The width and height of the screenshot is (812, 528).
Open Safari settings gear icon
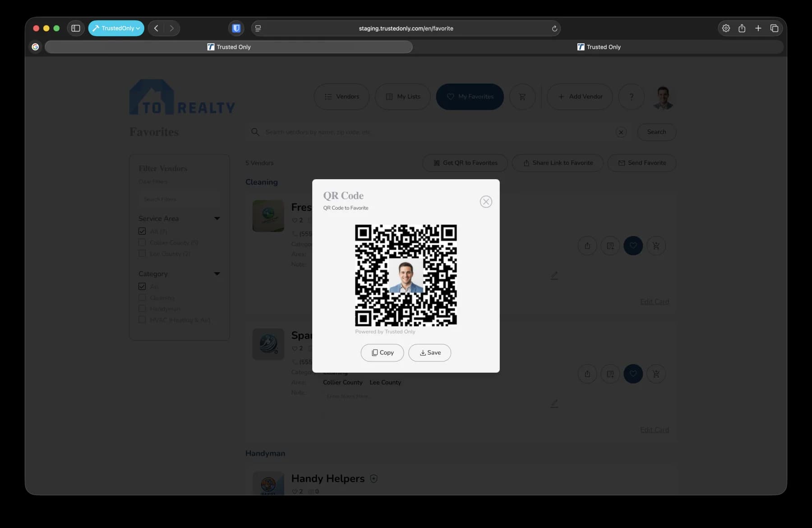tap(726, 28)
